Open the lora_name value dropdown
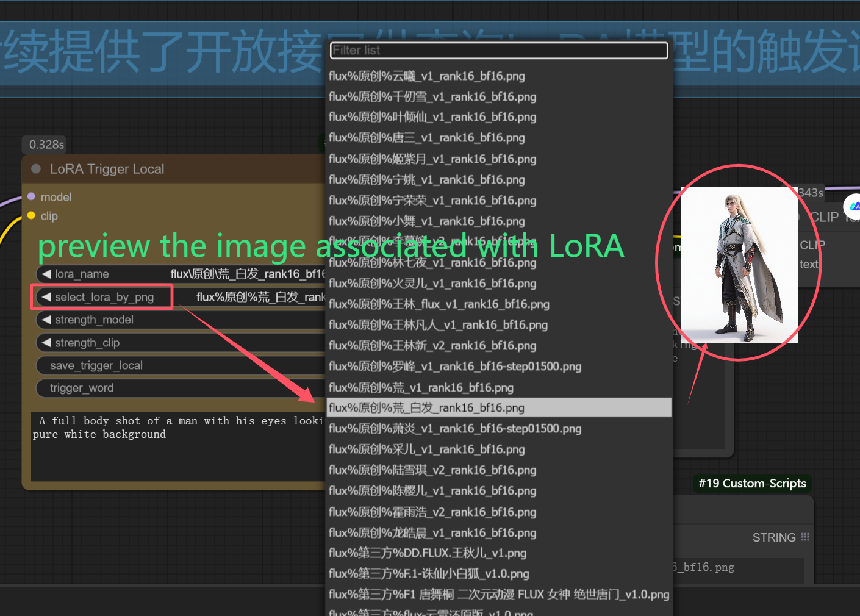This screenshot has width=860, height=616. click(x=248, y=274)
